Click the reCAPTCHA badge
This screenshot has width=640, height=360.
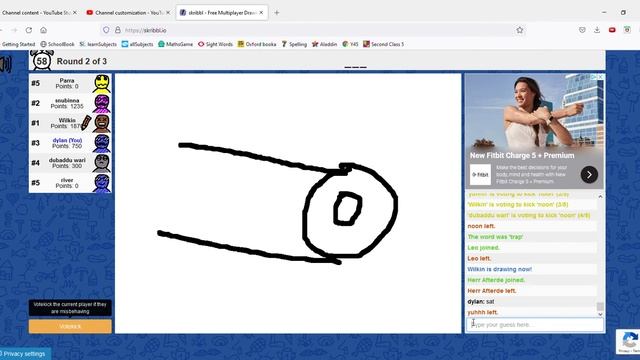click(628, 341)
